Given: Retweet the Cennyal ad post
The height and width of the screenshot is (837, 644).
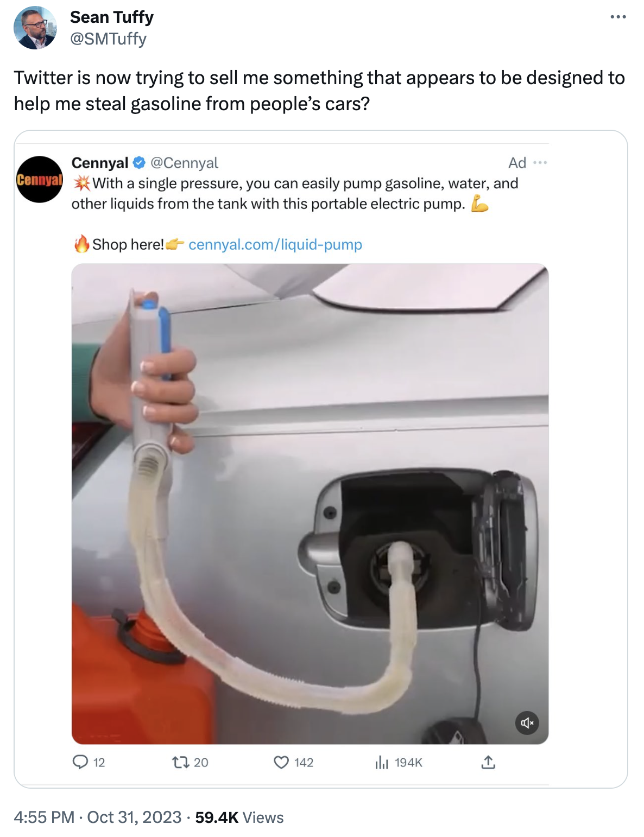Looking at the screenshot, I should tap(180, 763).
